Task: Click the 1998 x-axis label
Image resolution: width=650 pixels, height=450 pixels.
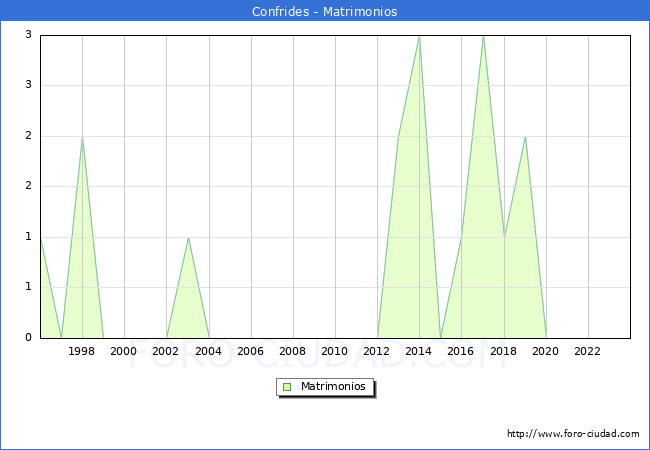Action: coord(82,351)
